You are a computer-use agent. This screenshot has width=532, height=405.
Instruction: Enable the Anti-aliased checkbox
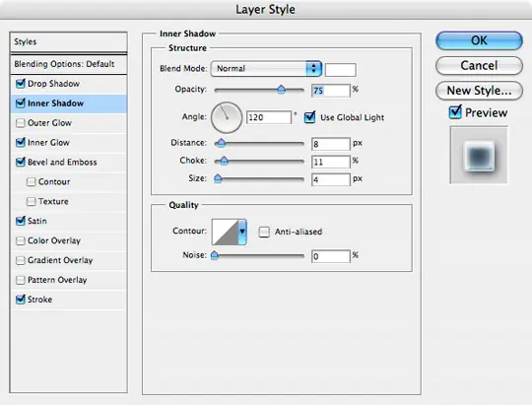[x=264, y=232]
